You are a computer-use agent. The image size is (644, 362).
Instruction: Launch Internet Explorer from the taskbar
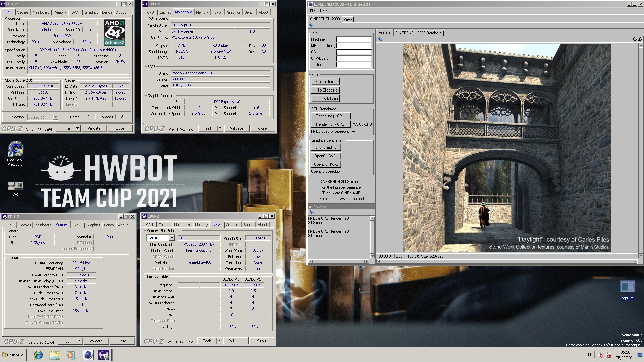[38, 355]
